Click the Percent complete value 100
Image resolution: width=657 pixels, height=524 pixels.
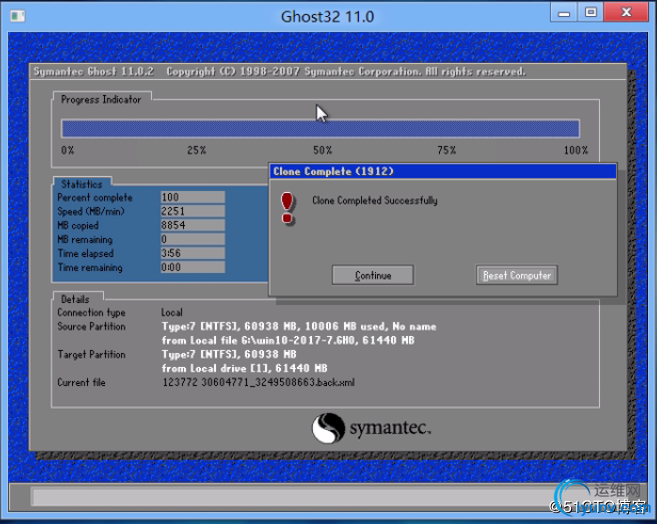pos(193,197)
